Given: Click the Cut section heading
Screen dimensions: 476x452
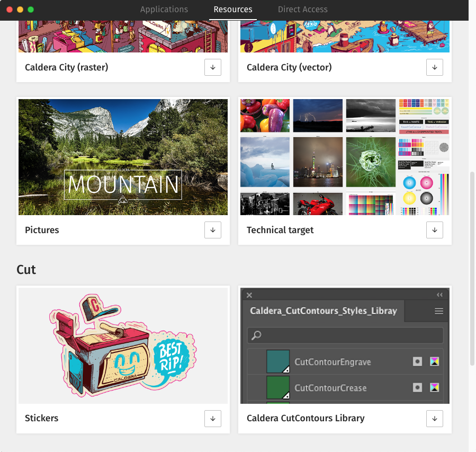Looking at the screenshot, I should (26, 270).
